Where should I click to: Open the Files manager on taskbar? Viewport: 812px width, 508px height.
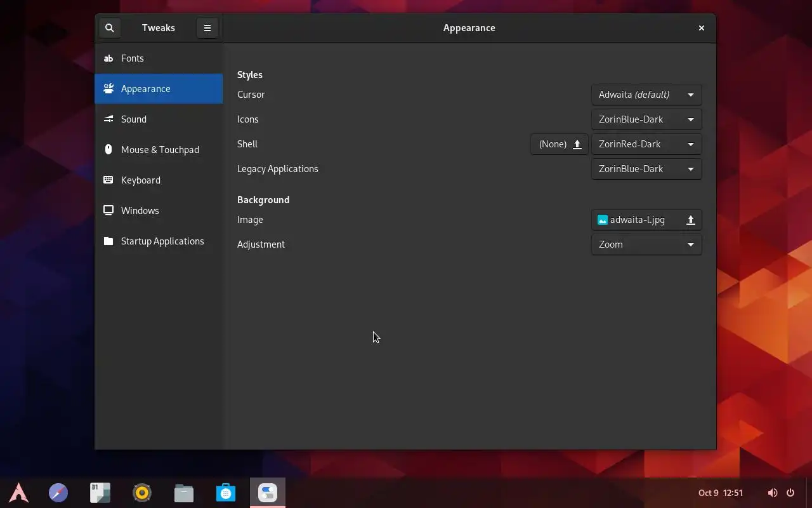[184, 493]
